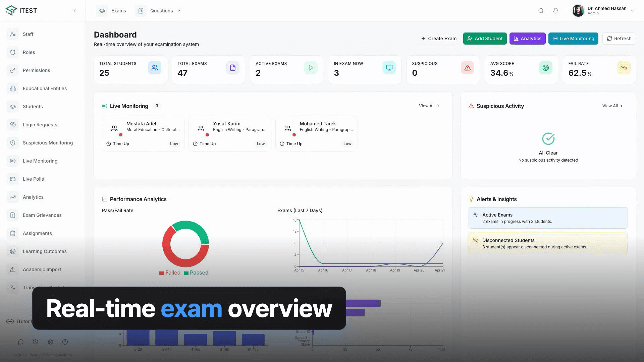644x362 pixels.
Task: Click the Total Students card icon
Action: click(x=155, y=68)
